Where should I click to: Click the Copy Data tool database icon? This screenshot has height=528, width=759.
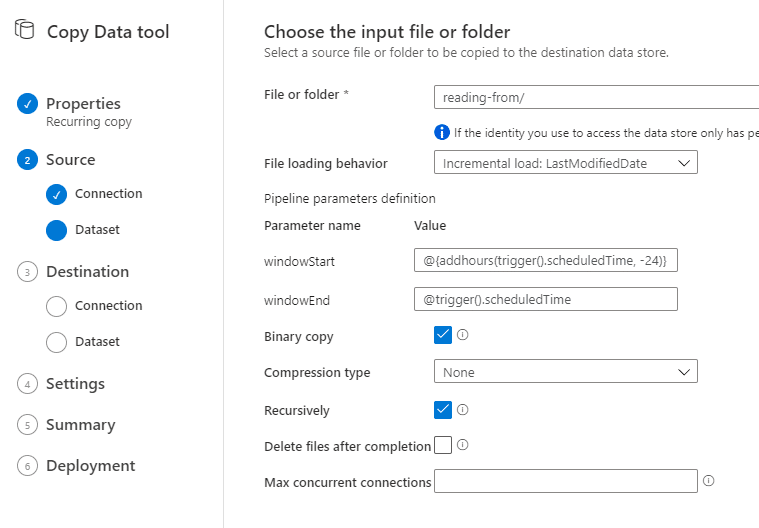tap(25, 30)
